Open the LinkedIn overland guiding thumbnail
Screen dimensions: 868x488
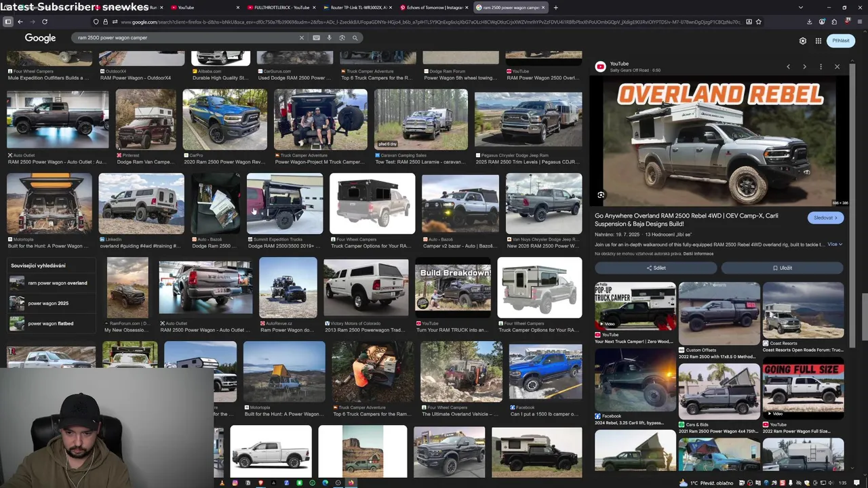tap(141, 204)
